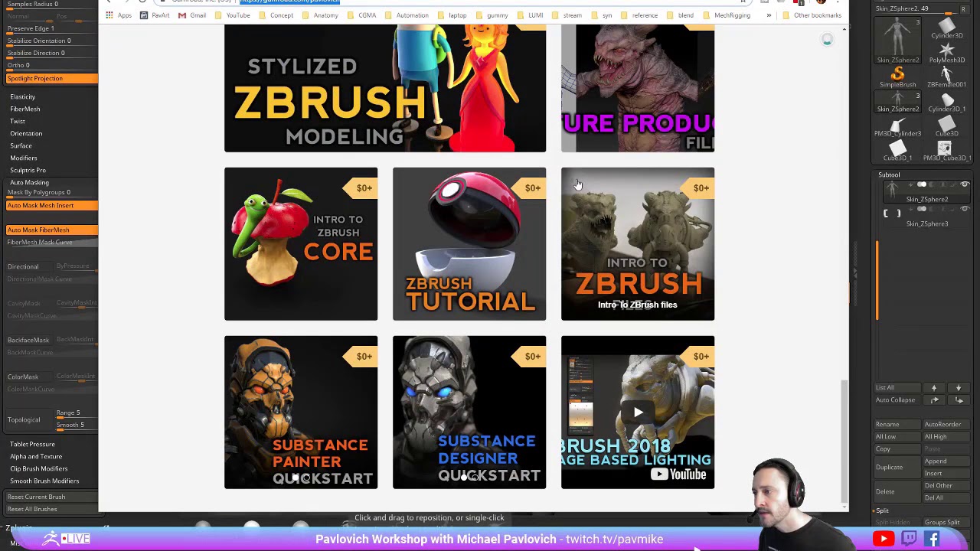Image resolution: width=980 pixels, height=551 pixels.
Task: Select the Cube3D tool icon
Action: tap(947, 125)
